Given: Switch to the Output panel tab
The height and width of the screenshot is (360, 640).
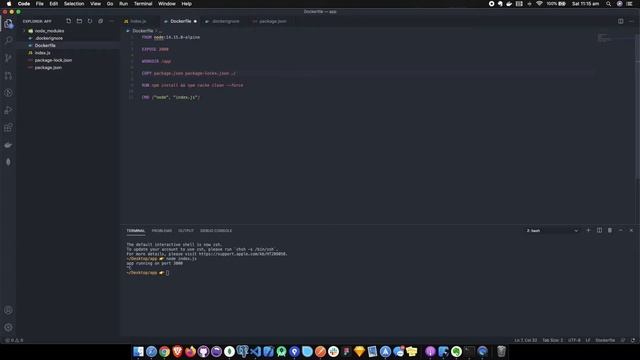Looking at the screenshot, I should point(186,231).
